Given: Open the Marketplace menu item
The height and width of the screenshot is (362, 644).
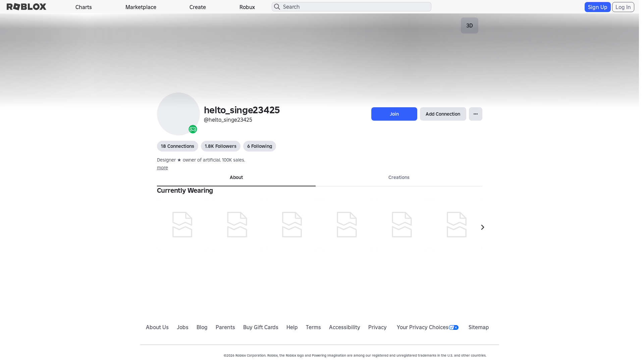Looking at the screenshot, I should coord(141,7).
